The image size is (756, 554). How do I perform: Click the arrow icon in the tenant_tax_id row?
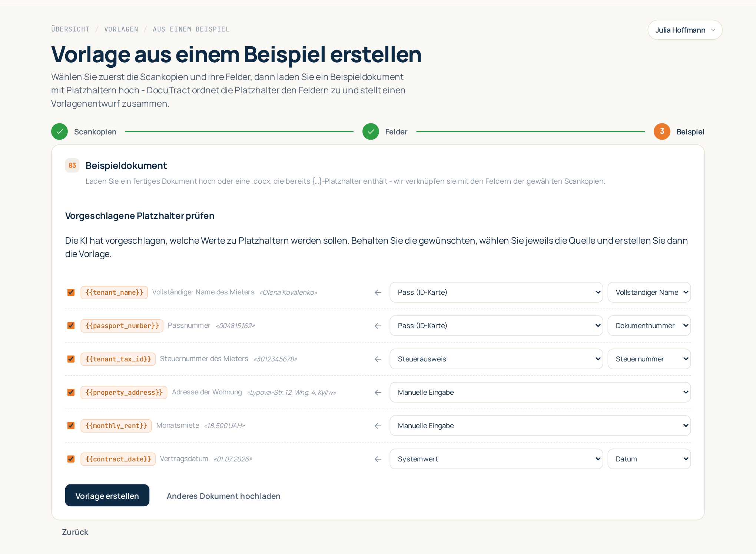pyautogui.click(x=378, y=359)
